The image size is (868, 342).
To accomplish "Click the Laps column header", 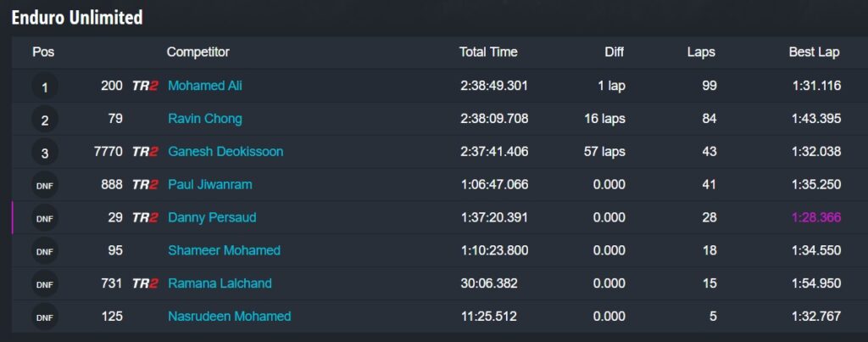I will pyautogui.click(x=700, y=53).
